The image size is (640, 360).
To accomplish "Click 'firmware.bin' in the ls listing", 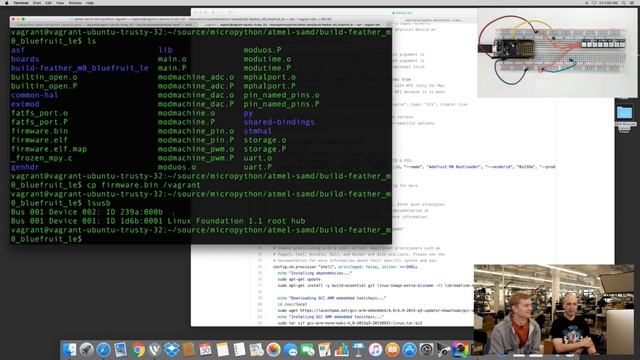I will [x=39, y=131].
